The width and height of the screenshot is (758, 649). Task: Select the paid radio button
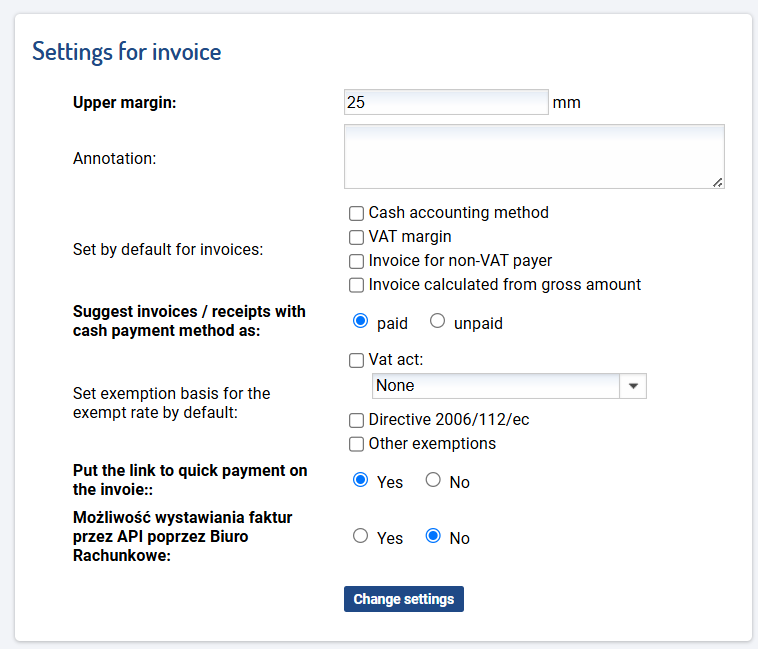[360, 321]
